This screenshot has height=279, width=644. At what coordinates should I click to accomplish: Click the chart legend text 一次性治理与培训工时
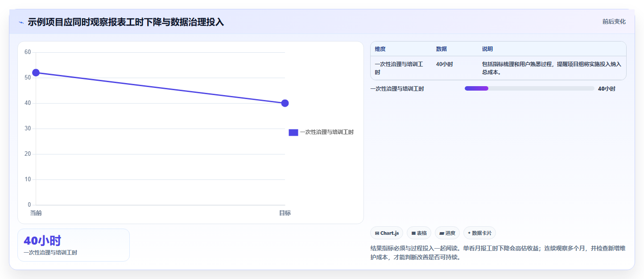327,132
